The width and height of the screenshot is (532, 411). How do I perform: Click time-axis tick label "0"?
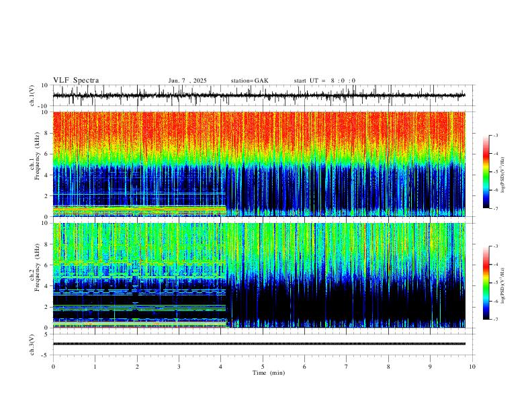[53, 367]
